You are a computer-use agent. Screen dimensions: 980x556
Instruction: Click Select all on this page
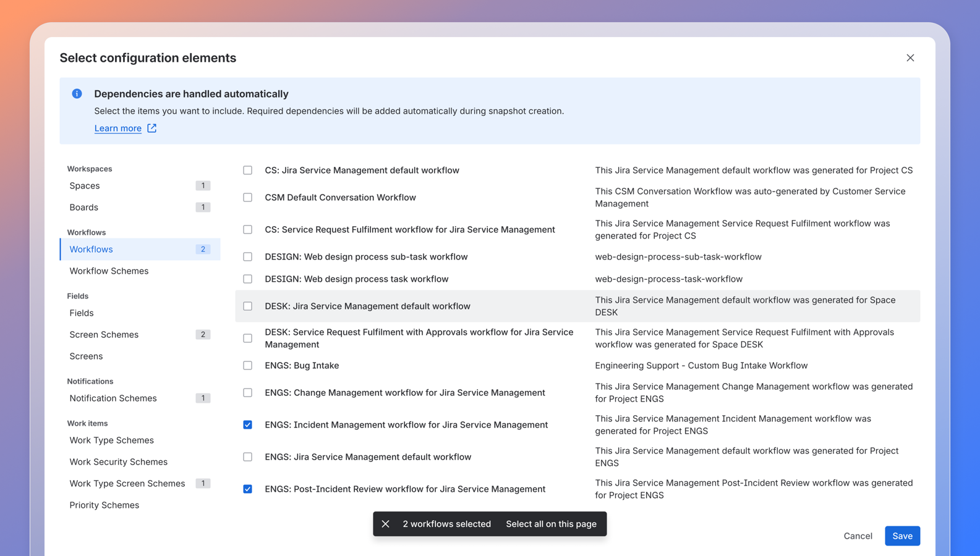551,524
